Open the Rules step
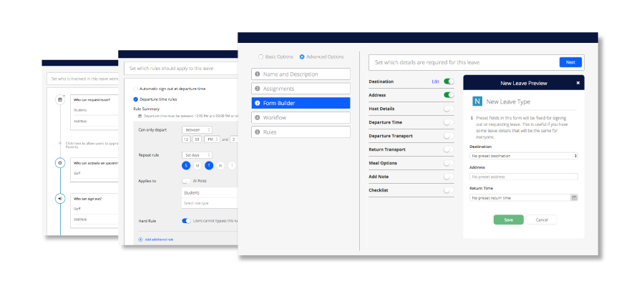This screenshot has height=281, width=644. click(301, 132)
